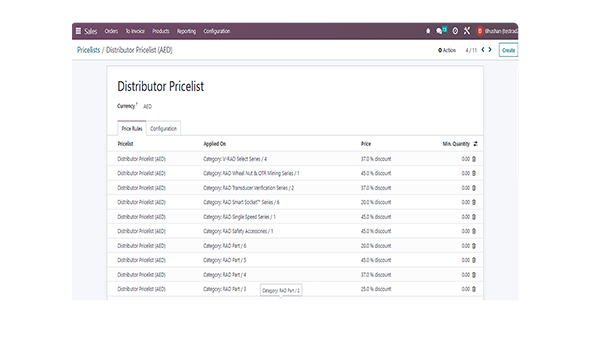Click the AED currency value
590x360 pixels.
point(148,106)
